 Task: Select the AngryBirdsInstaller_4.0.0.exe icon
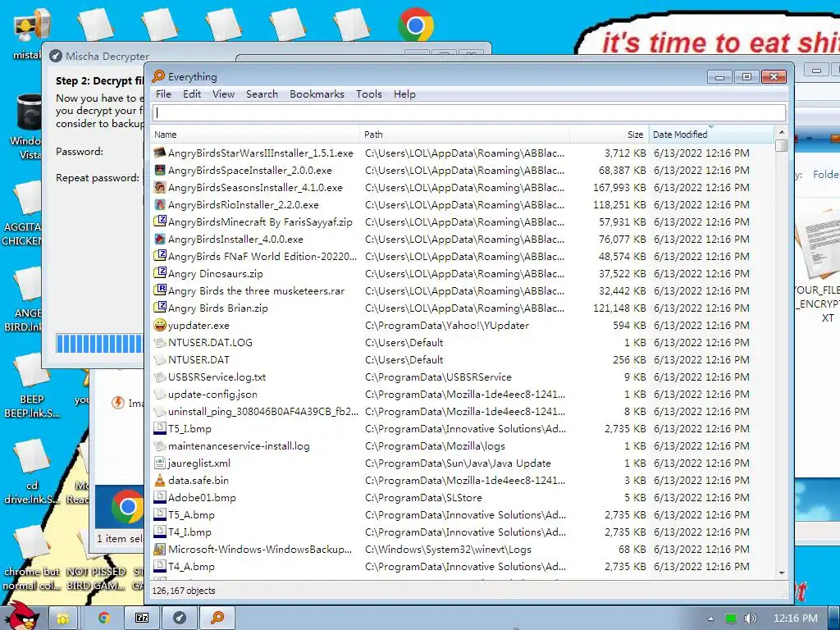coord(160,239)
